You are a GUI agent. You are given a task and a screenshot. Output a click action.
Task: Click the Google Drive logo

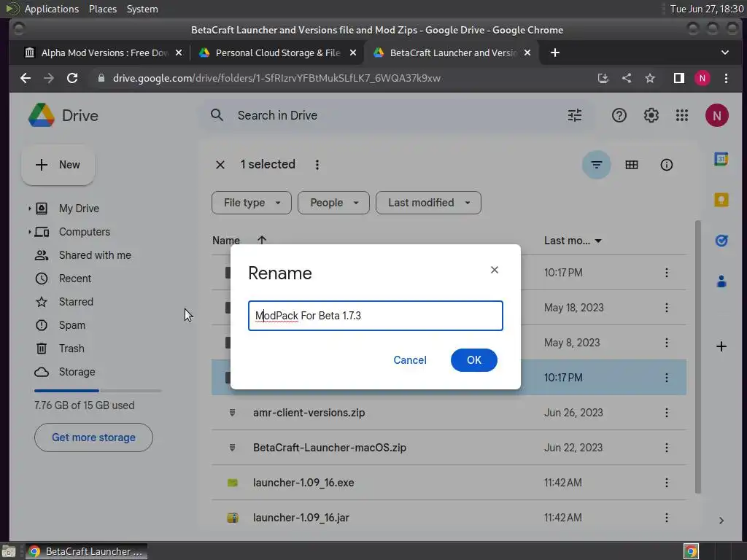pyautogui.click(x=42, y=115)
